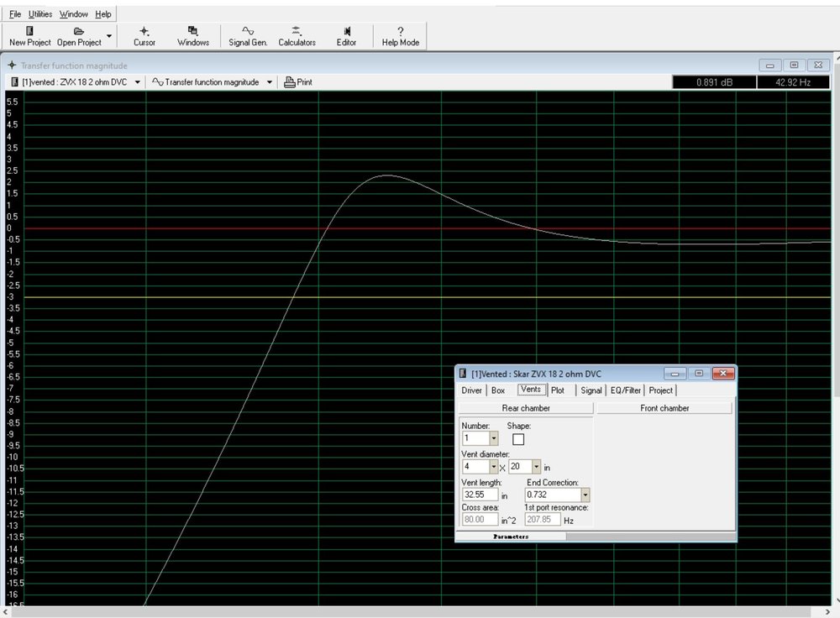The width and height of the screenshot is (840, 618).
Task: Enable Help Mode
Action: [400, 36]
